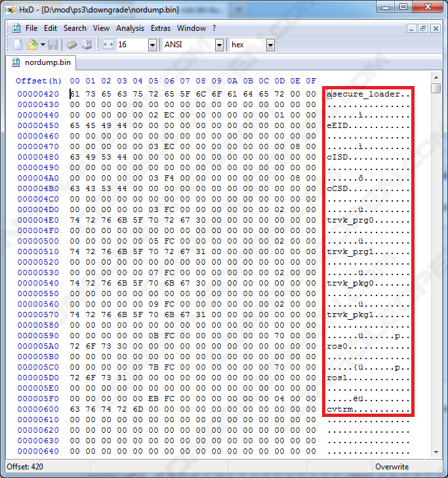Click the Offset(h) column header
This screenshot has height=478, width=448.
pyautogui.click(x=39, y=81)
